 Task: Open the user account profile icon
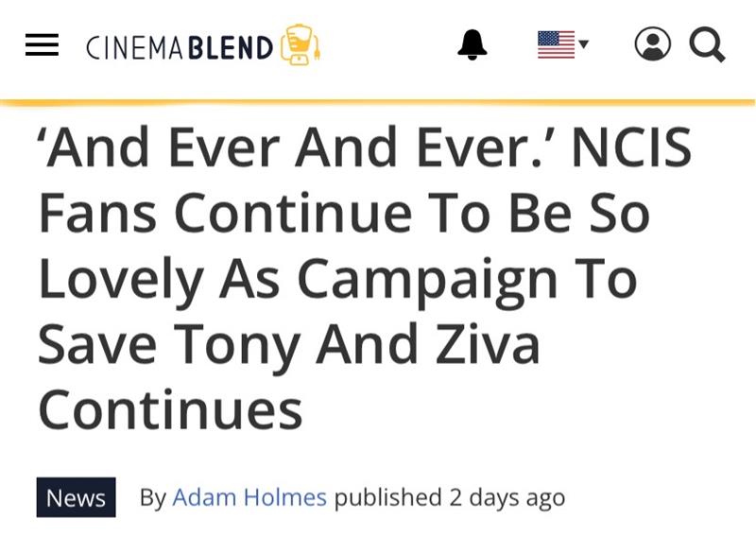click(x=652, y=44)
